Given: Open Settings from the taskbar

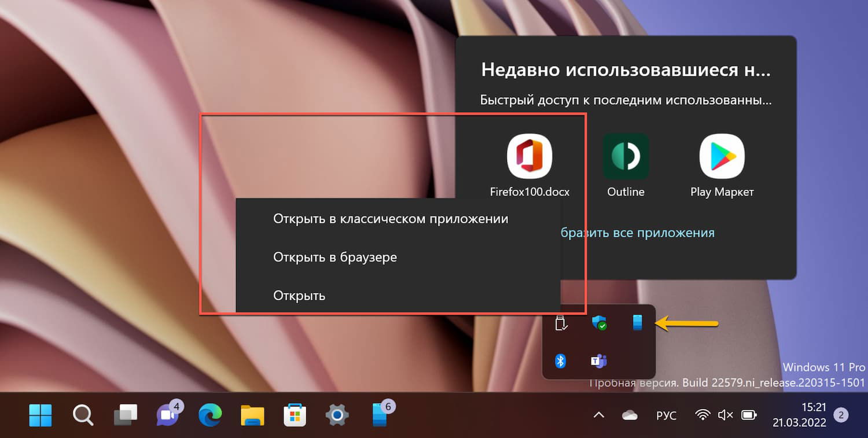Looking at the screenshot, I should pos(336,415).
